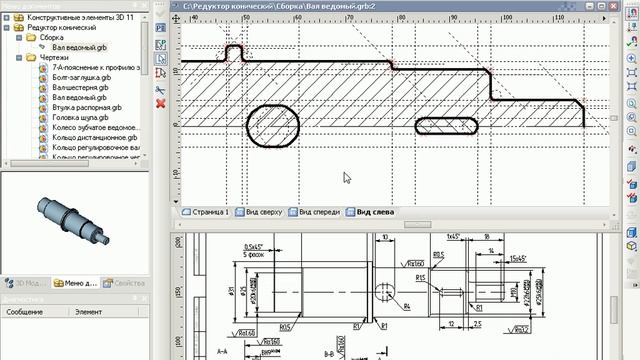
Task: Open Вал ведомый.grb under Чертежи
Action: click(79, 98)
